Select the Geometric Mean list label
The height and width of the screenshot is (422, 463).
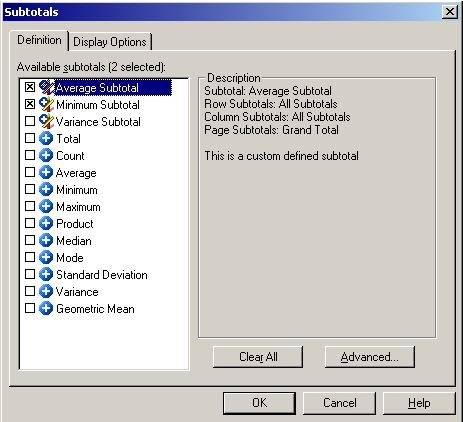[x=95, y=309]
